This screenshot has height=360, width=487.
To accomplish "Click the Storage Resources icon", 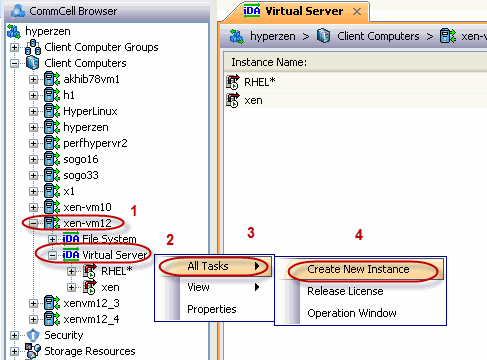I will tap(33, 351).
